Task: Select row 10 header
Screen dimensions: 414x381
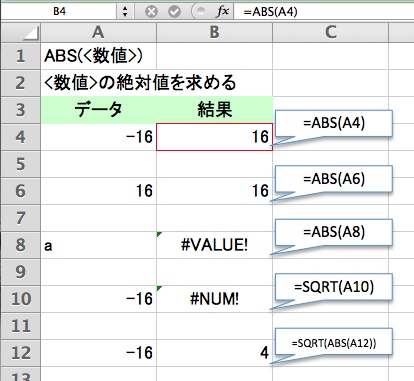Action: pyautogui.click(x=20, y=299)
